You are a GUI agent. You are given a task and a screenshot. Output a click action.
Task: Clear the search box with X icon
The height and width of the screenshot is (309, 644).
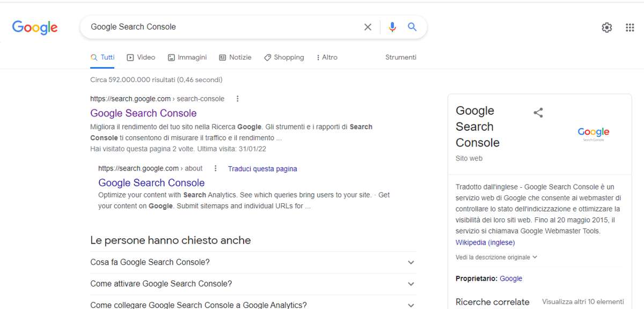[x=368, y=27]
